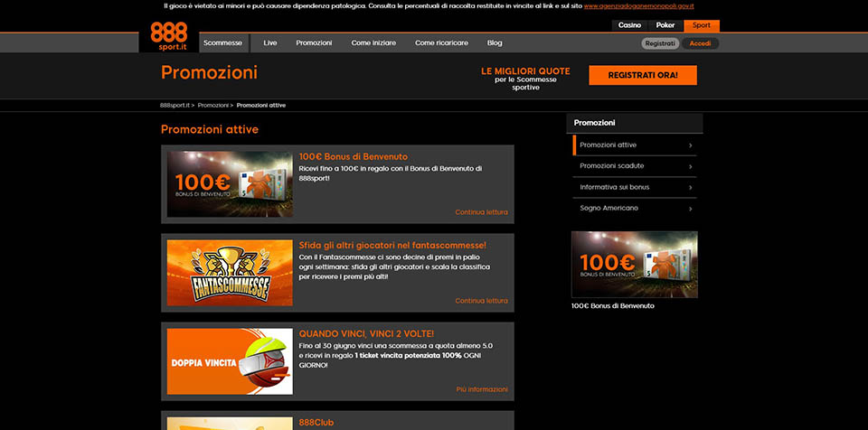Open the Come ricaricare page
Screen dimensions: 868x430
tap(442, 43)
